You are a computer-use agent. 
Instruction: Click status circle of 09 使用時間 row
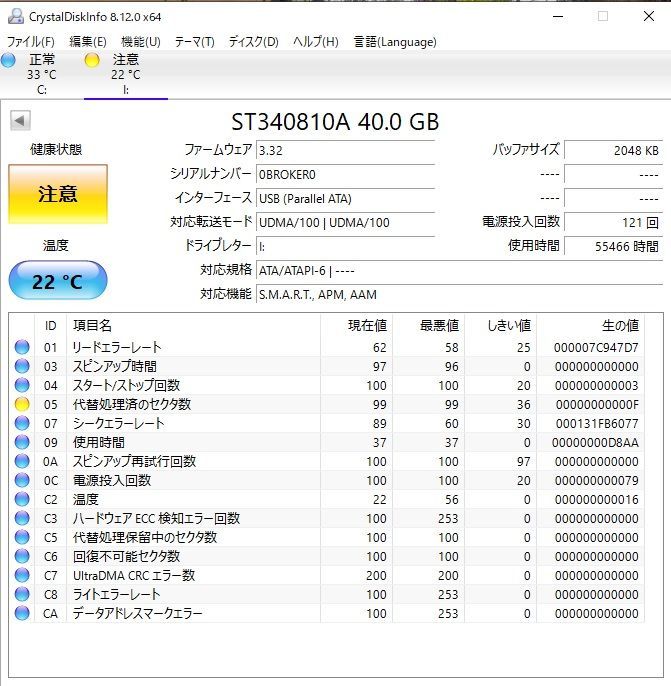coord(22,442)
